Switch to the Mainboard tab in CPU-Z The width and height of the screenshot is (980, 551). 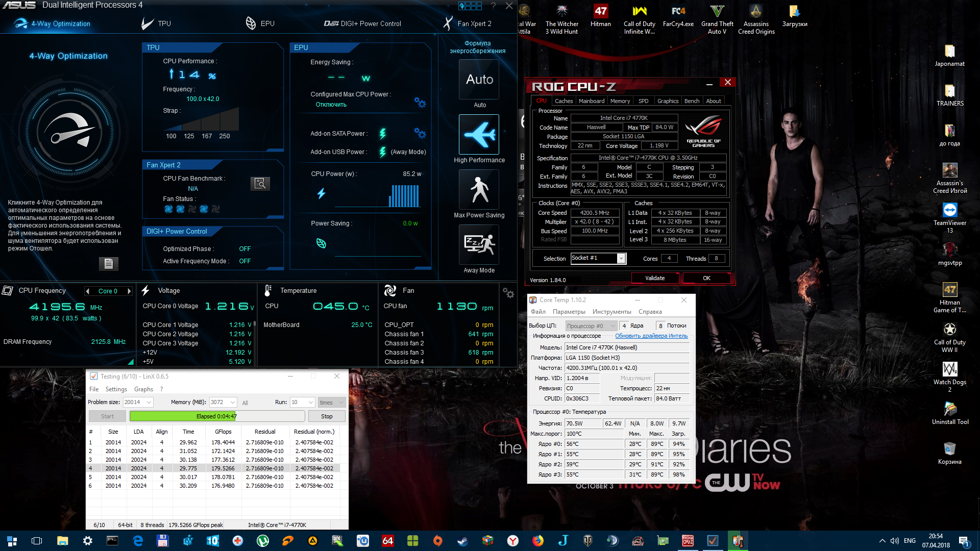pyautogui.click(x=591, y=101)
